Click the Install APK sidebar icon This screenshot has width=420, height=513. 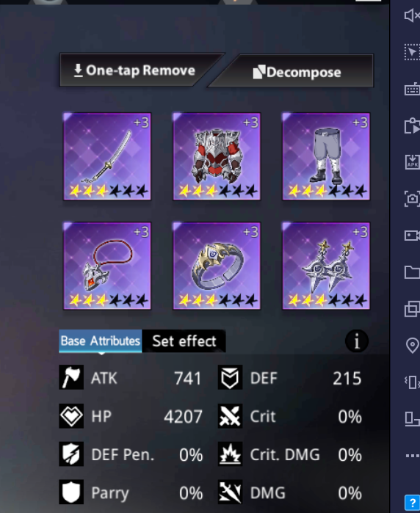click(x=412, y=162)
